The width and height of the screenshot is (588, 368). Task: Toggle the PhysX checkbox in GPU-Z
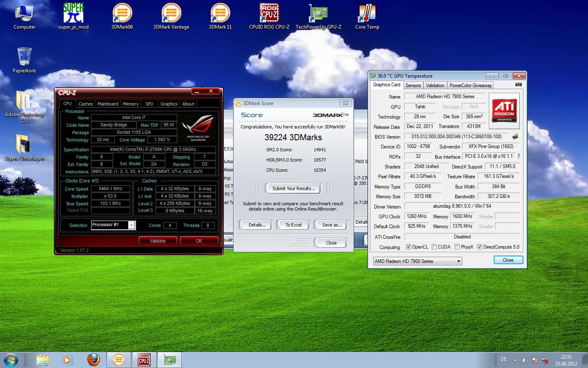[x=457, y=247]
